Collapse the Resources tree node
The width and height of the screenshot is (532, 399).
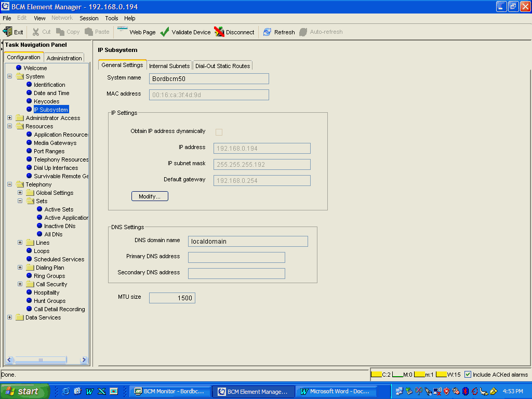[x=9, y=126]
